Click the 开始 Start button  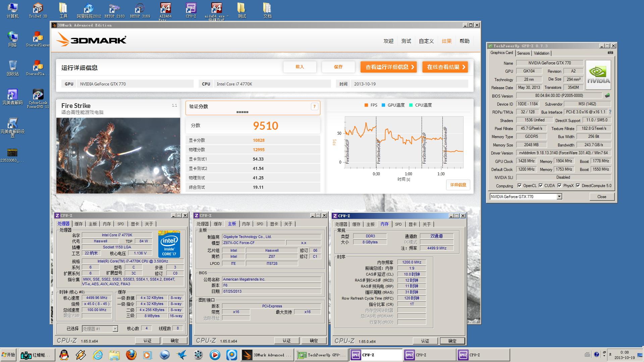(x=9, y=355)
